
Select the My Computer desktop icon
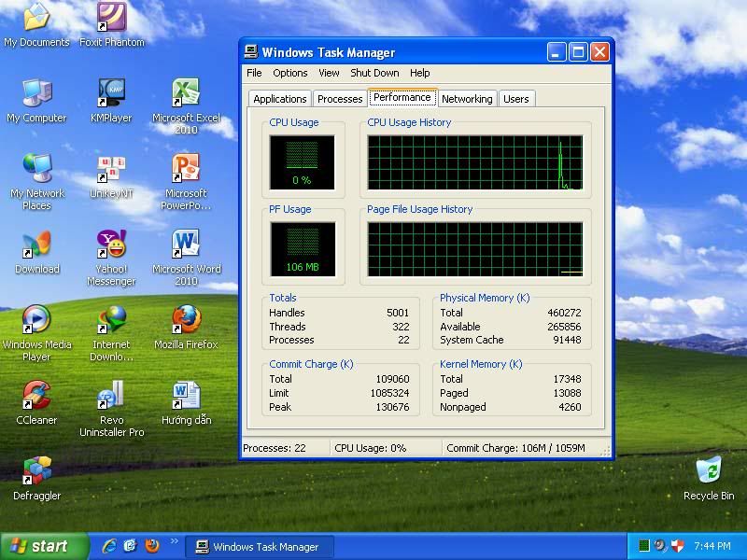pos(36,101)
